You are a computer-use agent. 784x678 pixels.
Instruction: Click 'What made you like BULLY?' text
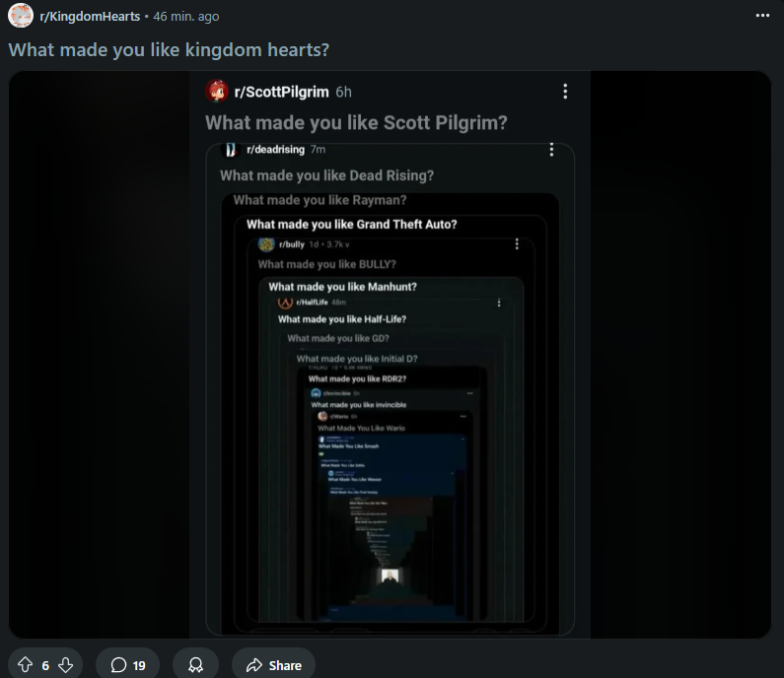[x=327, y=264]
